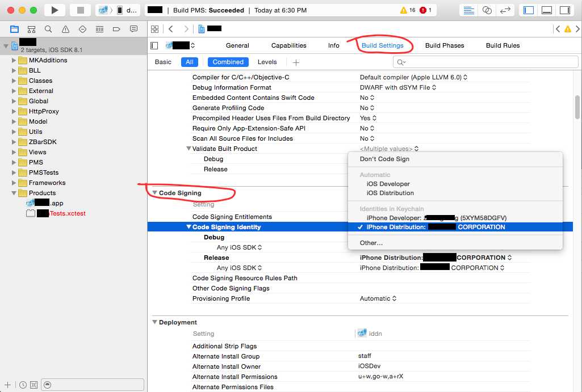Viewport: 582px width, 392px height.
Task: Expand the Classes folder
Action: [x=14, y=81]
